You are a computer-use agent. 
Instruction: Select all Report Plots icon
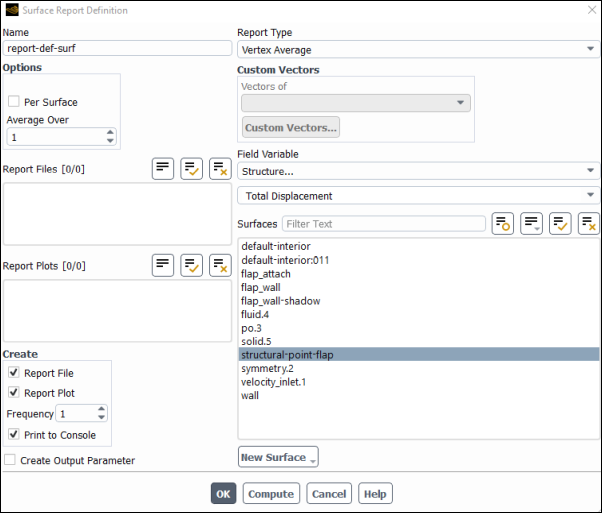tap(192, 265)
